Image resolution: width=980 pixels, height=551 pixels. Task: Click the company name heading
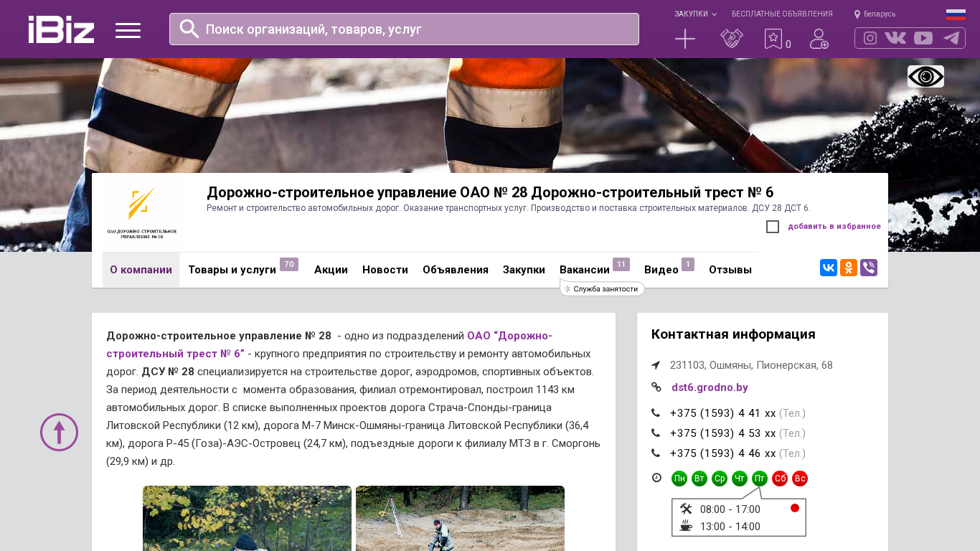[x=490, y=192]
